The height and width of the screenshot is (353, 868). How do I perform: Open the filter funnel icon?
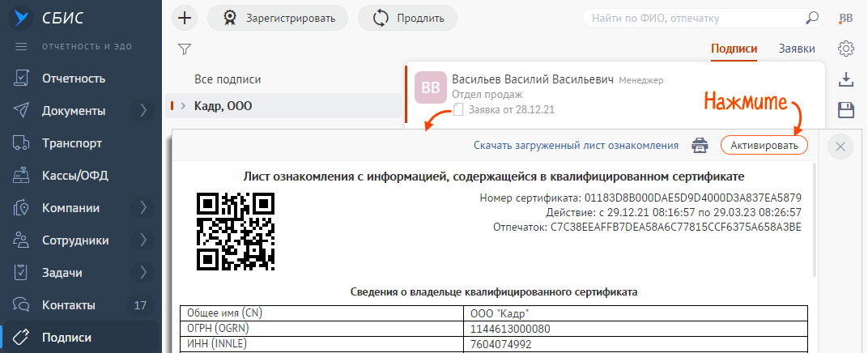coord(185,49)
